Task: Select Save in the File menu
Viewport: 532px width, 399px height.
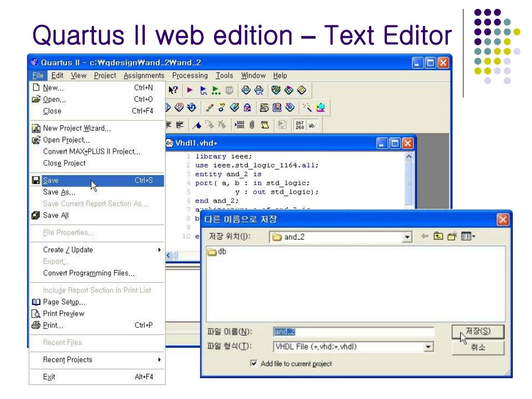Action: point(97,180)
